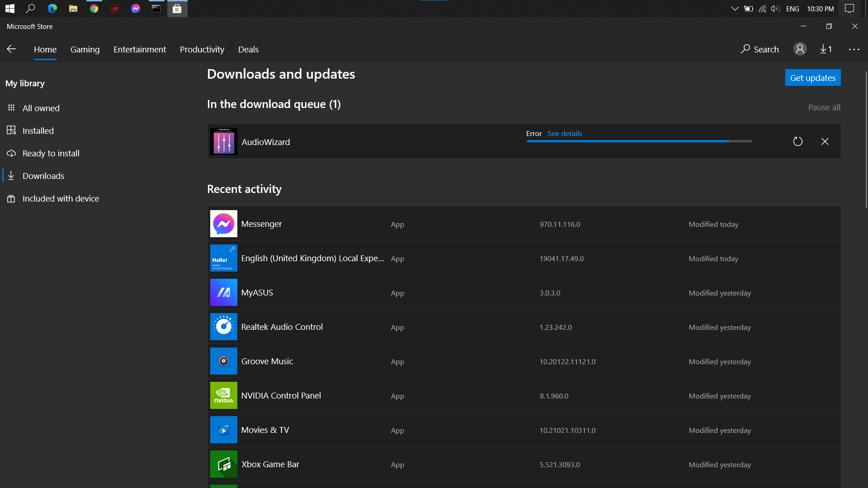This screenshot has height=488, width=868.
Task: Open the Gaming tab
Action: tap(85, 49)
